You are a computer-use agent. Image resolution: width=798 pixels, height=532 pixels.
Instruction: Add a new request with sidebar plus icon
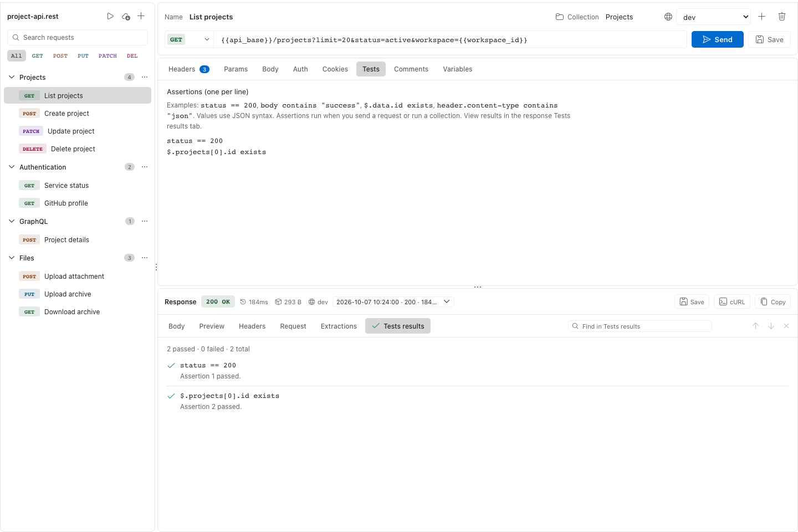pos(141,16)
